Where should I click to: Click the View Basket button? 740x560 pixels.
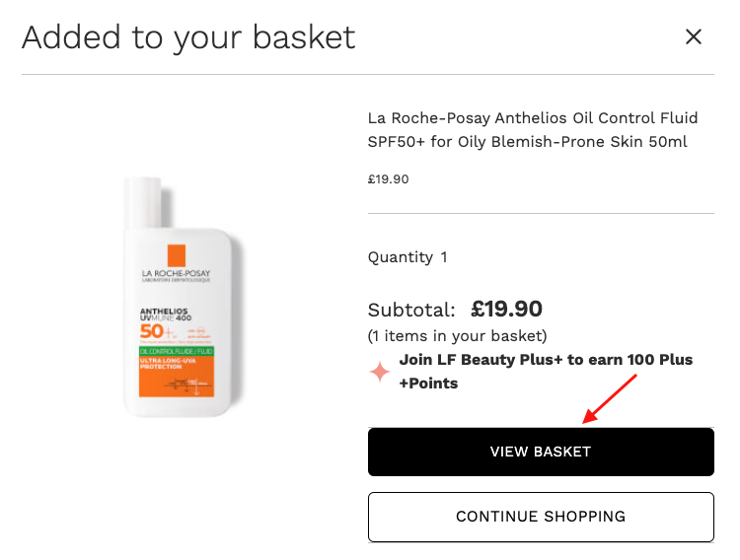tap(541, 452)
